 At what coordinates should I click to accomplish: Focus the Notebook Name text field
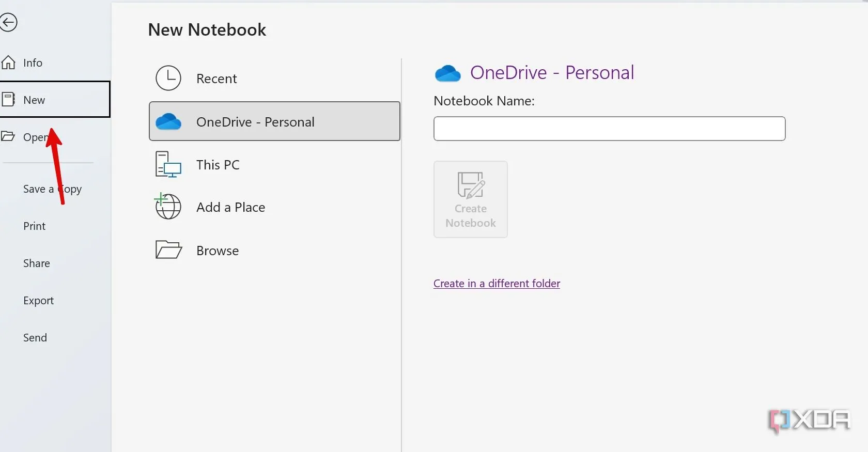pos(609,129)
